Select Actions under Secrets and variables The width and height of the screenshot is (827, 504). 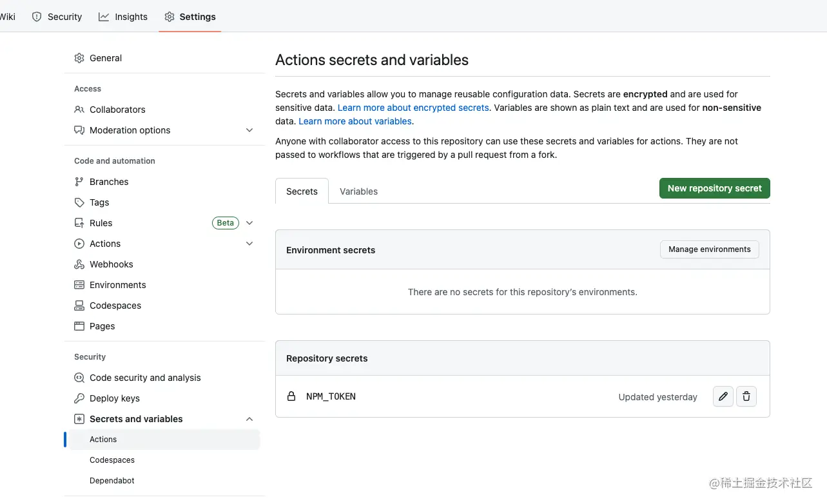pyautogui.click(x=164, y=440)
